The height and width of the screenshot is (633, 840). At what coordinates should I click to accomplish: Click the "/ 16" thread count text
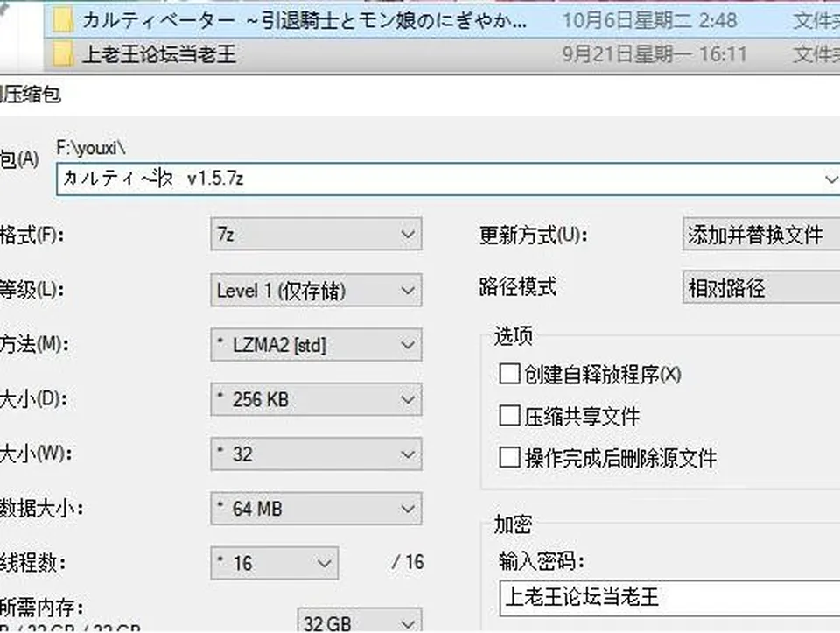(x=409, y=562)
